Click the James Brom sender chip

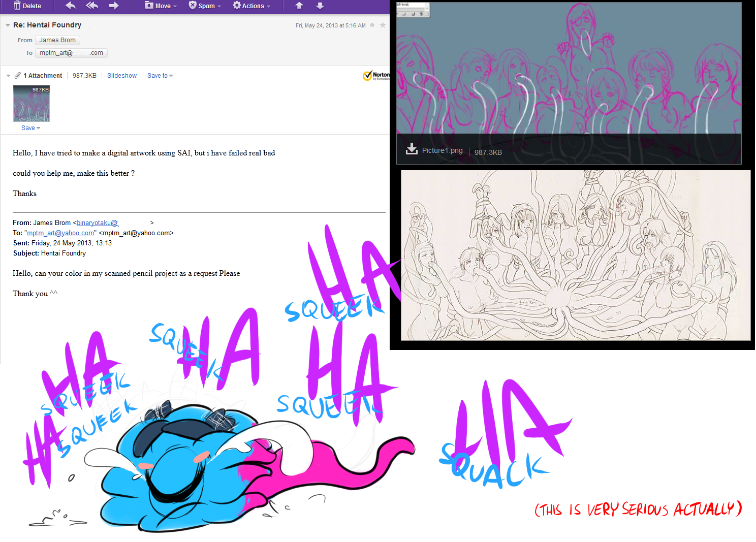pos(57,40)
